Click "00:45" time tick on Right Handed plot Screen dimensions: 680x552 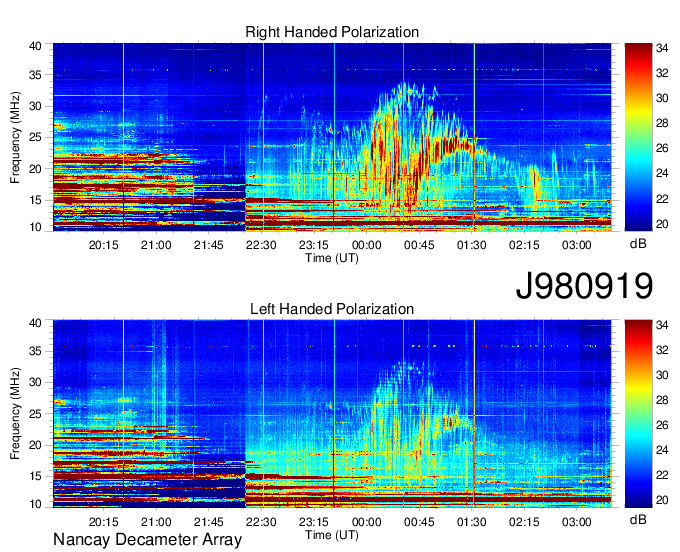419,245
